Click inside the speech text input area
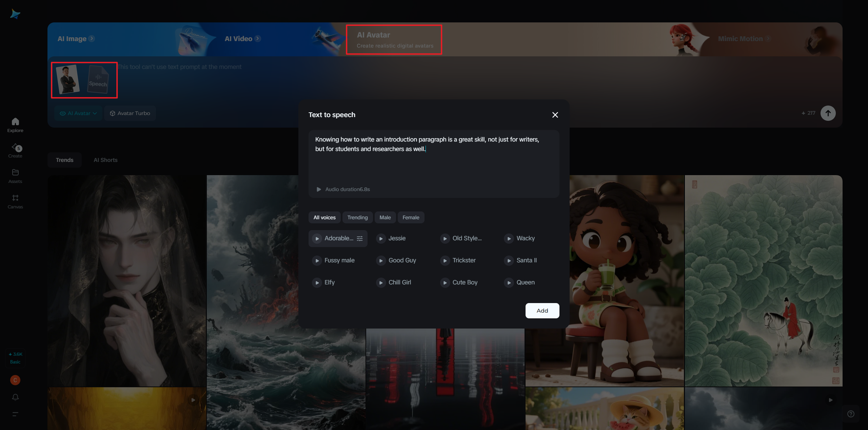This screenshot has height=430, width=868. click(x=433, y=163)
